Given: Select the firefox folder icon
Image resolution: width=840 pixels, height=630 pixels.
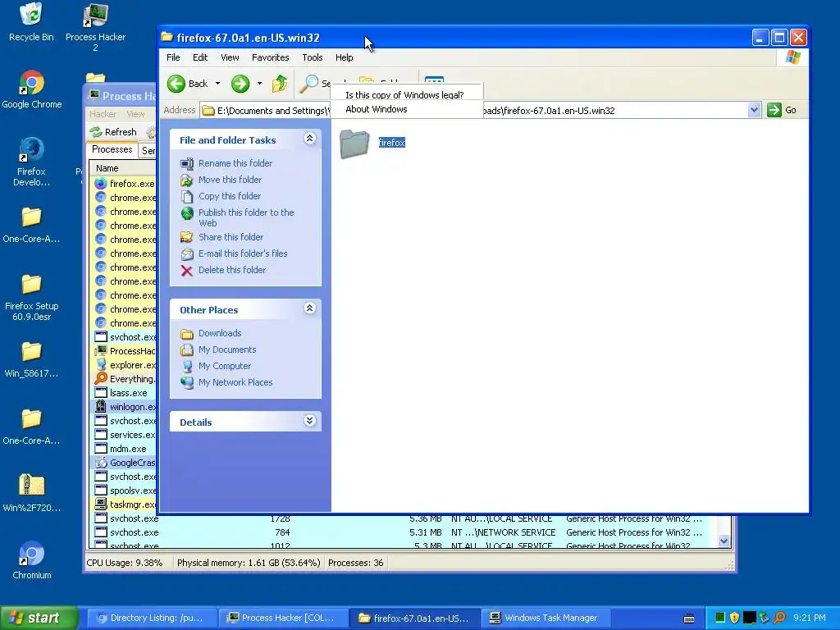Looking at the screenshot, I should (x=354, y=144).
